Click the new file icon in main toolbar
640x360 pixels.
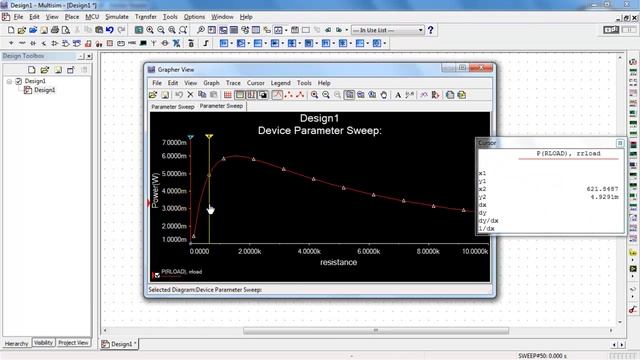(x=11, y=30)
